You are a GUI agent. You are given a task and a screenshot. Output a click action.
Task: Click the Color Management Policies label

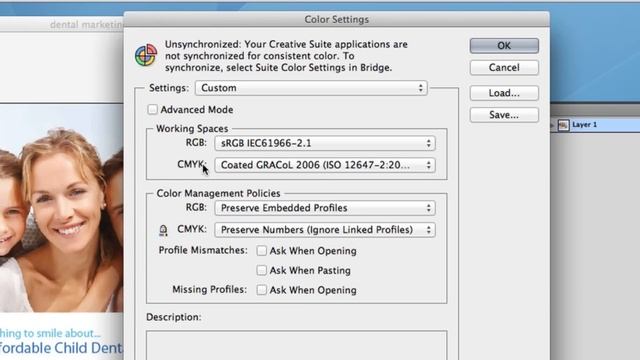pyautogui.click(x=218, y=193)
